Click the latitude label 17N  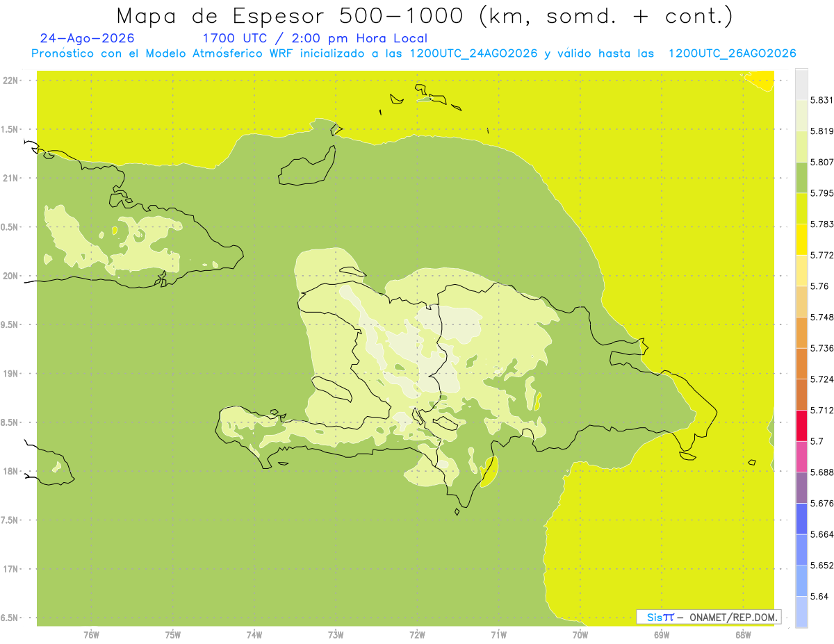coord(10,569)
